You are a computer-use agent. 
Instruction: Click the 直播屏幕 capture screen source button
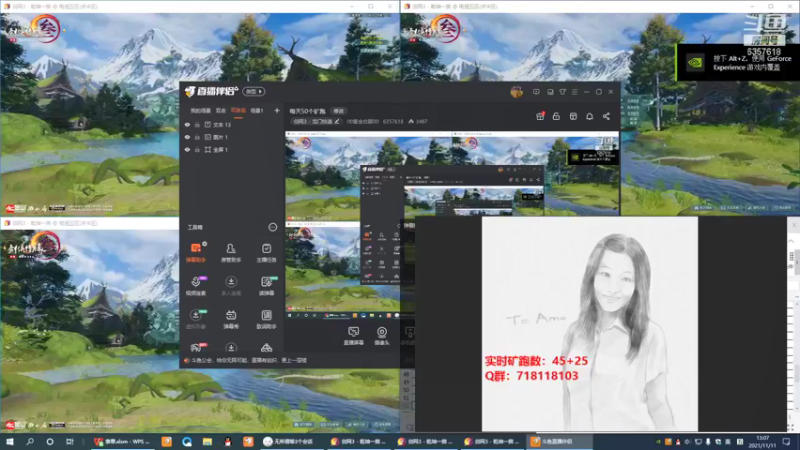point(353,336)
